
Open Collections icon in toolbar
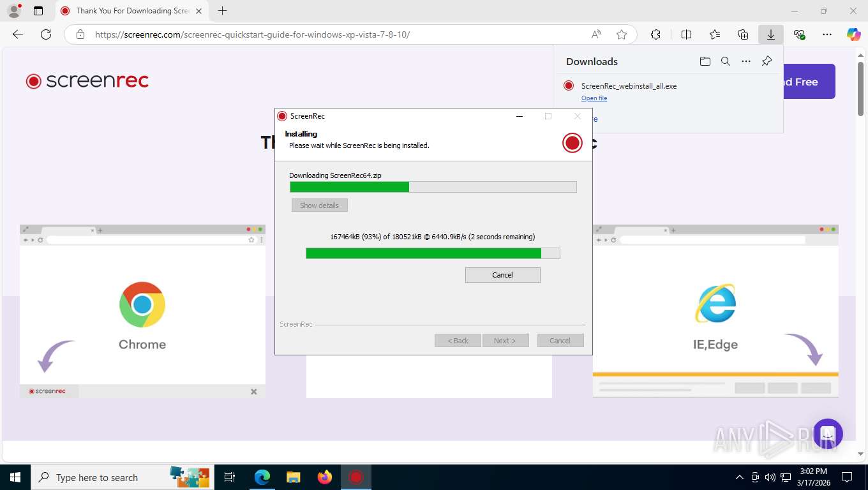click(743, 34)
